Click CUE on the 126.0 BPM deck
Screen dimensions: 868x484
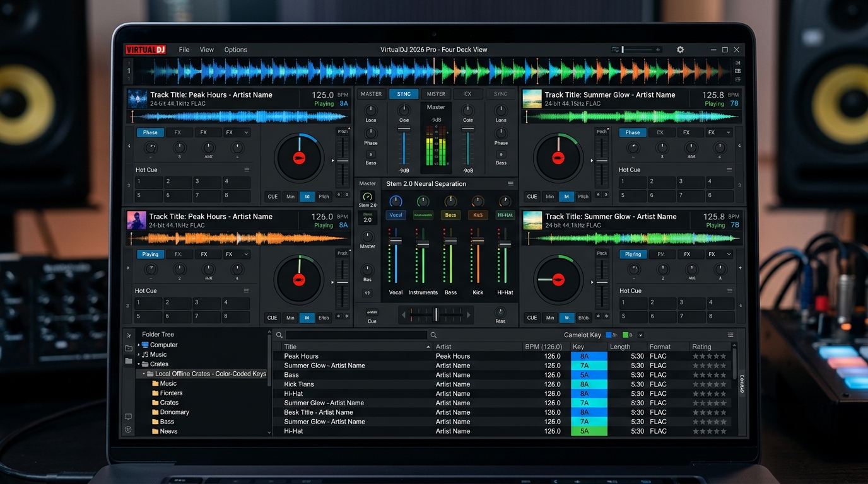coord(273,318)
